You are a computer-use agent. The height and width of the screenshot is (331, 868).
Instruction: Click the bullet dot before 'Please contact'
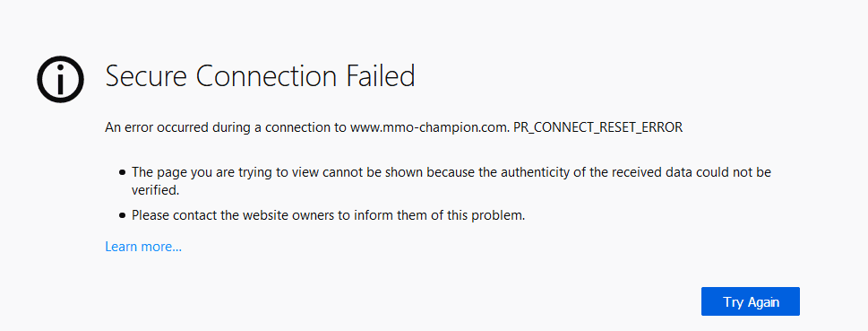[x=123, y=215]
